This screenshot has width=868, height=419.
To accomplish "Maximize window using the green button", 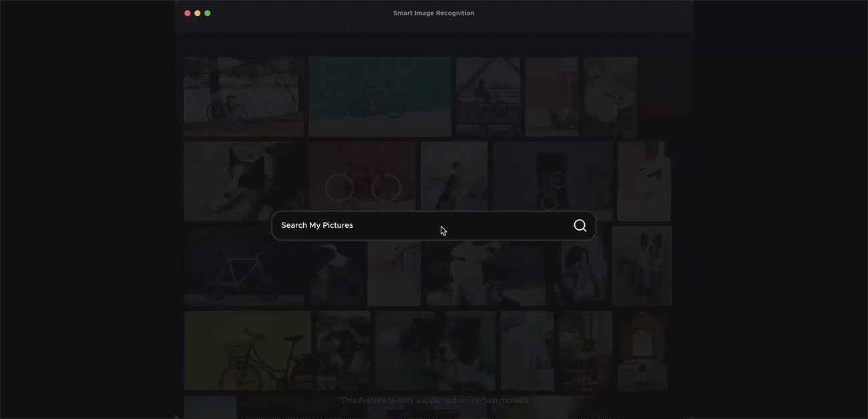I will click(208, 13).
